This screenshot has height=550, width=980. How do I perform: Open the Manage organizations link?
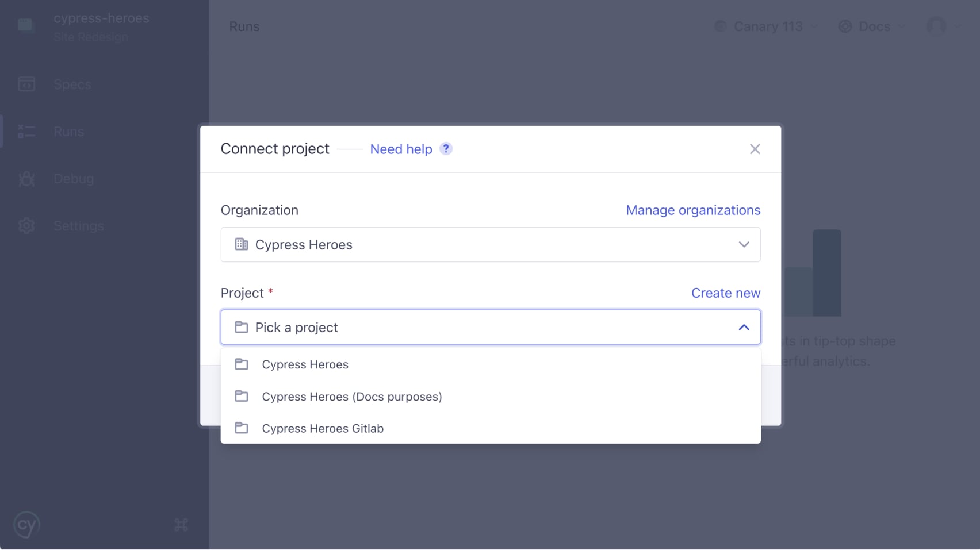(693, 210)
